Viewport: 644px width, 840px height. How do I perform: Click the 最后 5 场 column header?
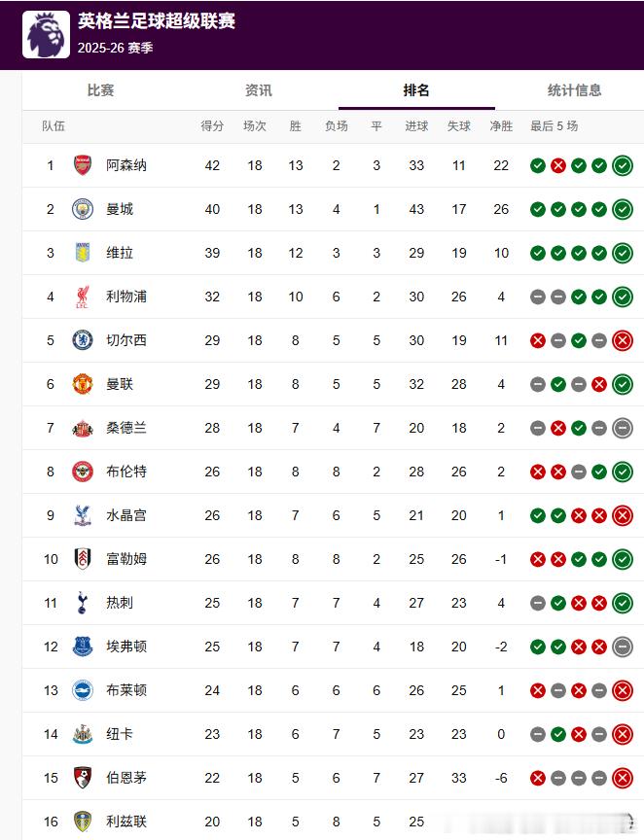pos(555,126)
